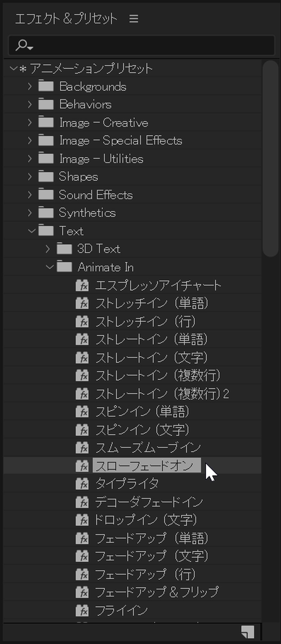Select the エスプレッソアイチャート preset

point(158,285)
